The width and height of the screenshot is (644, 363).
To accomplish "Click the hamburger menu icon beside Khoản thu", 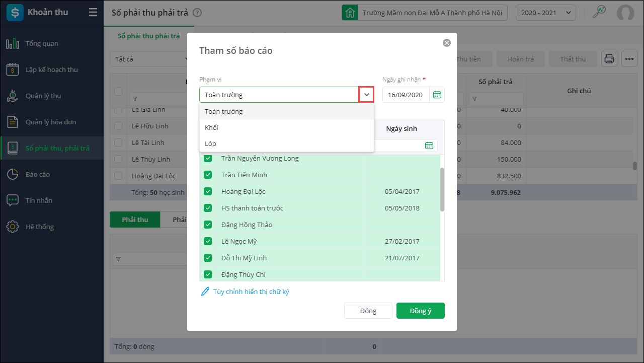I will coord(93,13).
